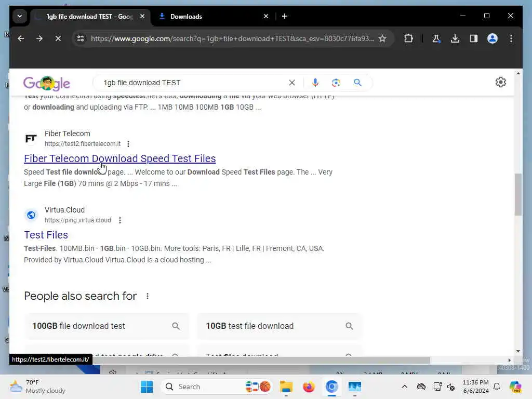
Task: Show hidden system tray icons
Action: tap(404, 387)
